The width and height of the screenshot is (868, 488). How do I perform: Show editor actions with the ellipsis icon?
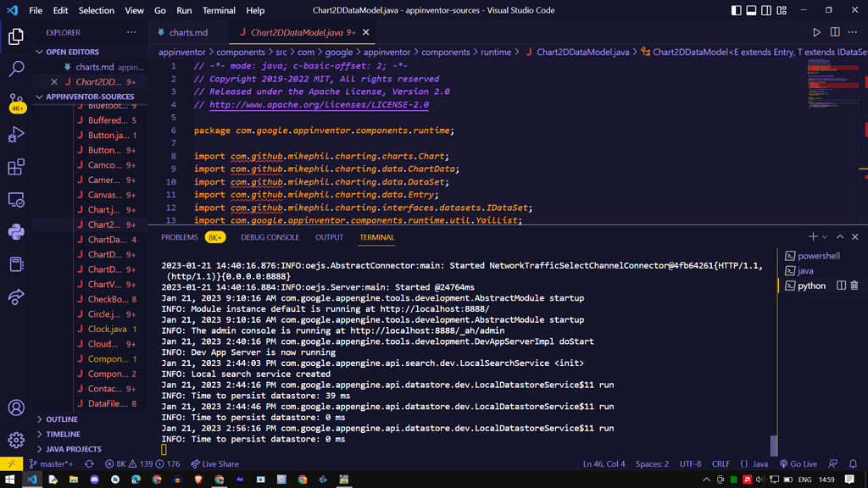[853, 30]
